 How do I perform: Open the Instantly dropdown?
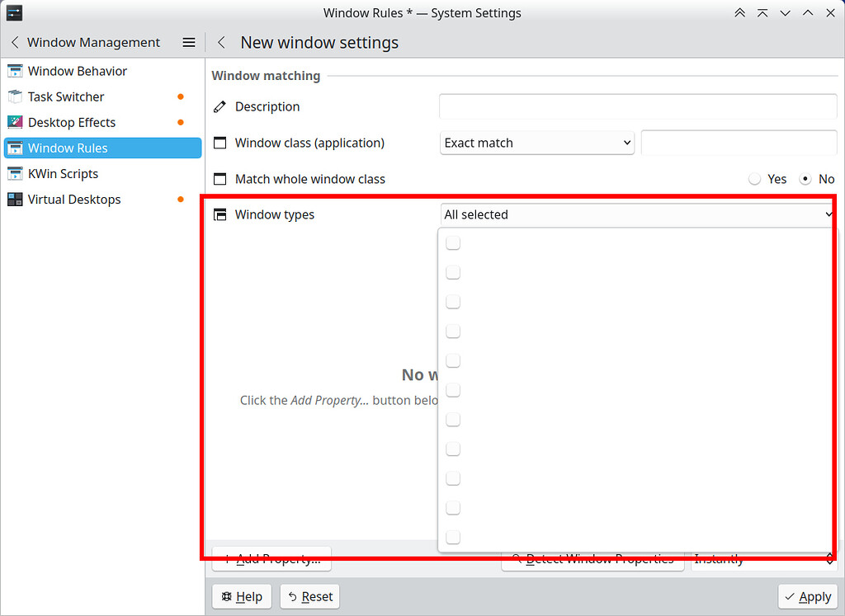(763, 559)
